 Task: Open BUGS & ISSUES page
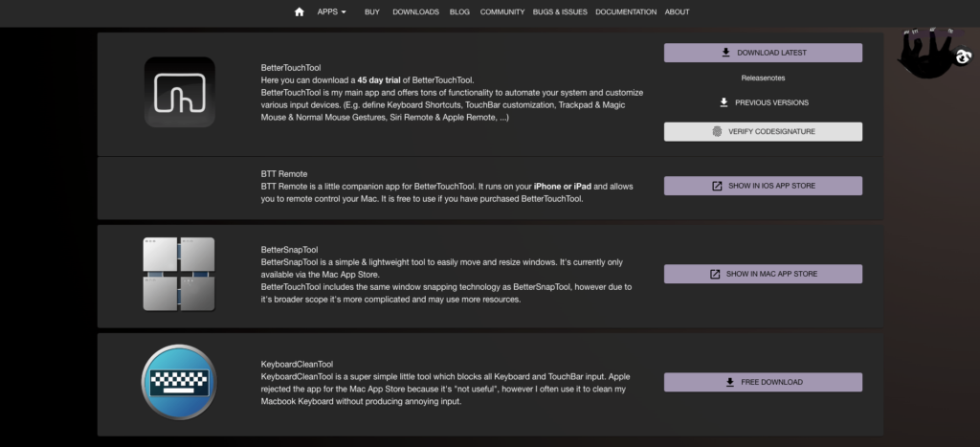[x=560, y=11]
